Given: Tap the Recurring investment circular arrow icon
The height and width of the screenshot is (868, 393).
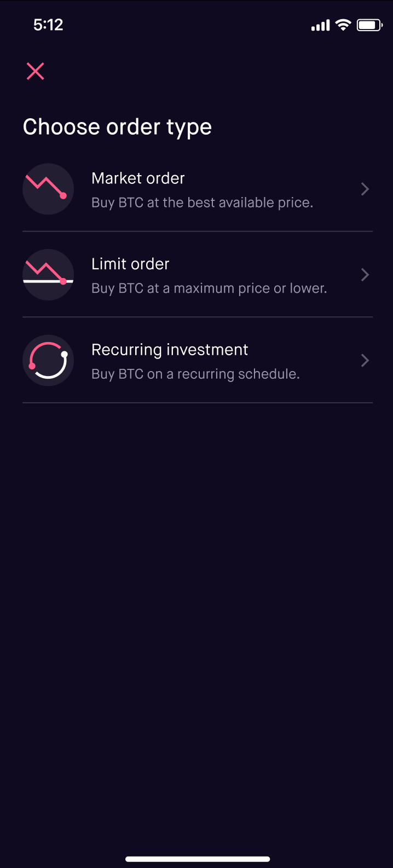Looking at the screenshot, I should tap(48, 361).
